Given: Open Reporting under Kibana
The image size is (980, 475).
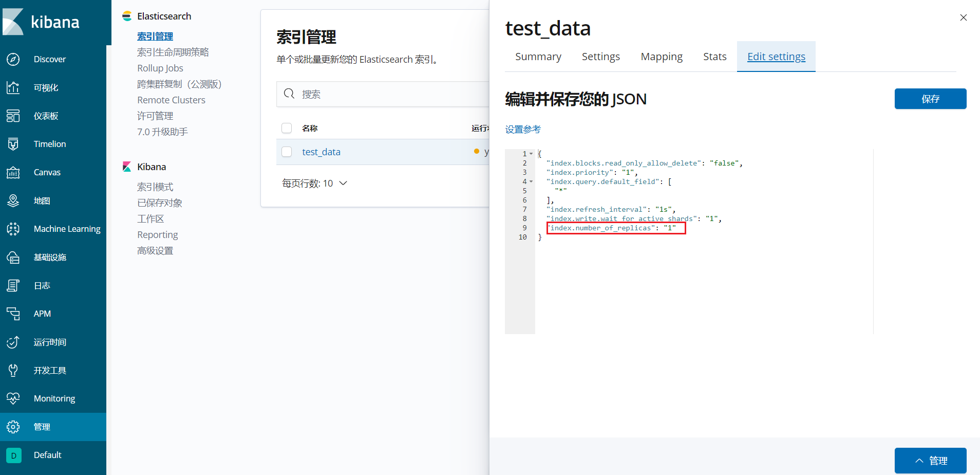Looking at the screenshot, I should 158,235.
